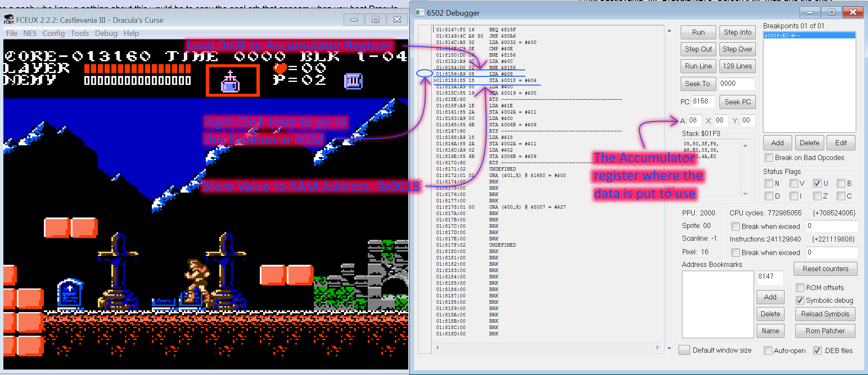The image size is (868, 375).
Task: Click the FCEUX icon in the emulator title bar
Action: pyautogui.click(x=9, y=19)
